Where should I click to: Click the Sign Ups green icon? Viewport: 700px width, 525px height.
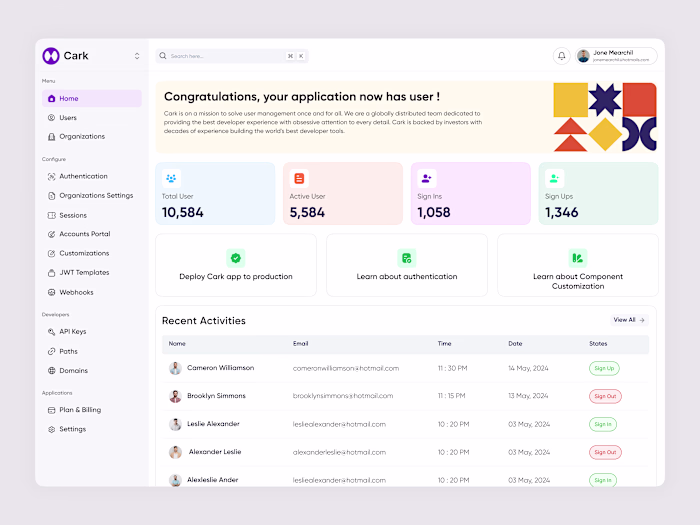(x=554, y=179)
